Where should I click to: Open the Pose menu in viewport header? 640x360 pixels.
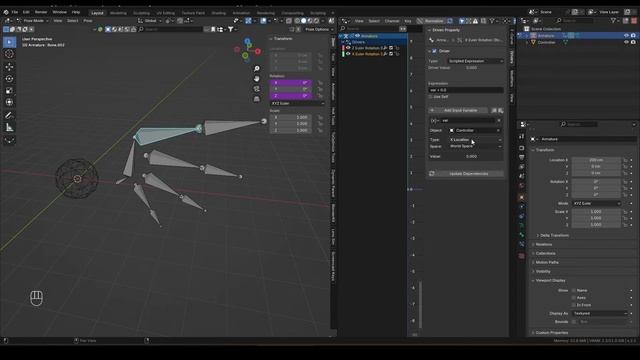(88, 21)
